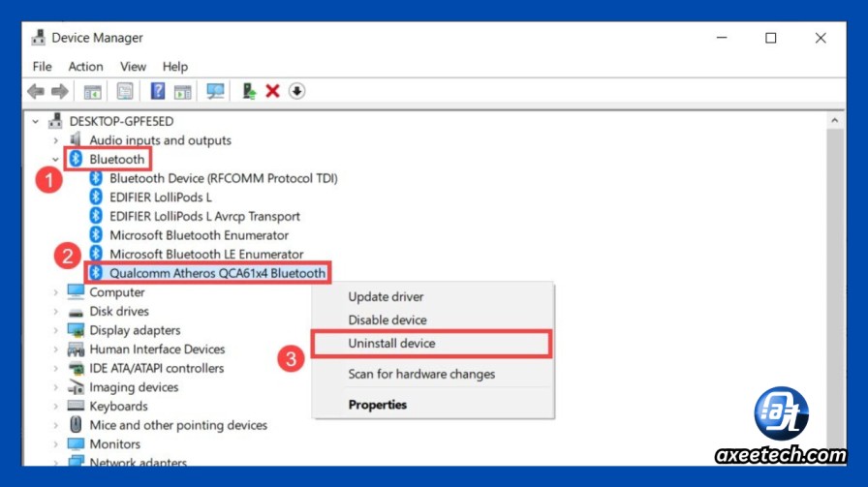Collapse the Bluetooth category arrow
The height and width of the screenshot is (487, 868).
(x=55, y=160)
